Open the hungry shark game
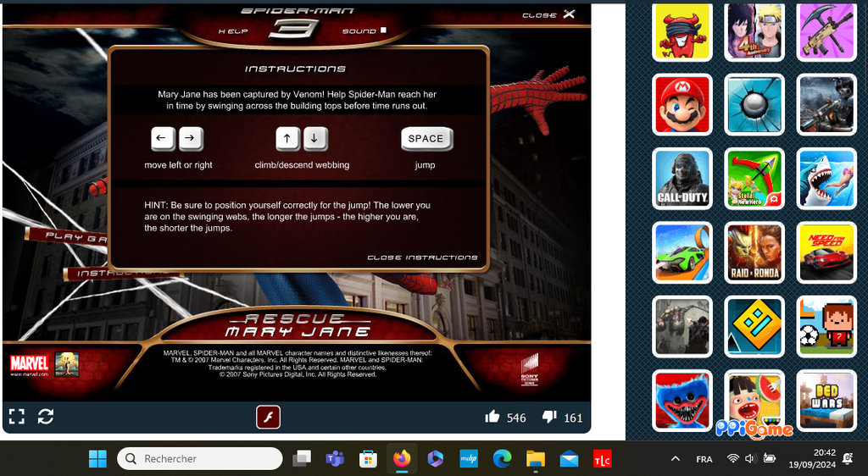Viewport: 868px width, 476px height. pyautogui.click(x=826, y=179)
